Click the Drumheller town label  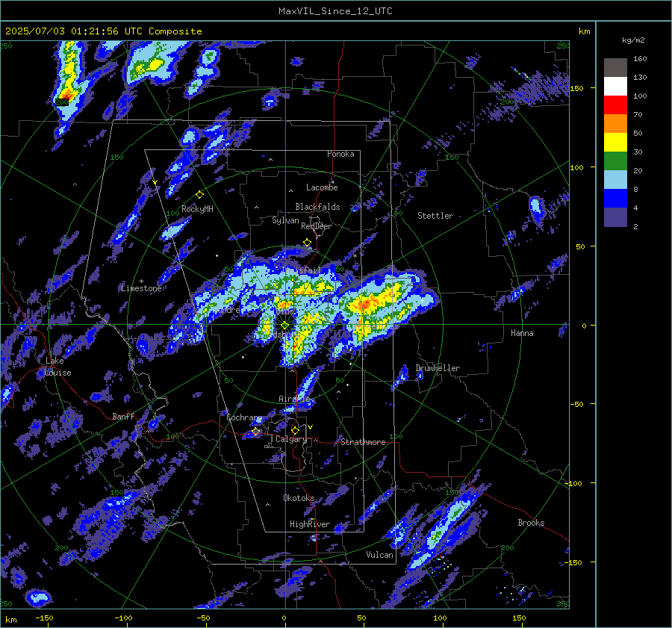click(x=438, y=368)
